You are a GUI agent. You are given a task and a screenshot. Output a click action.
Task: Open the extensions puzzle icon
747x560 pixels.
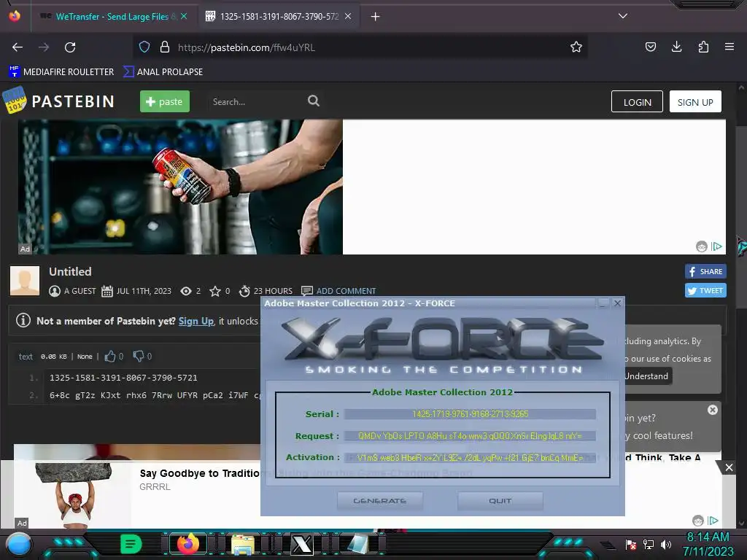tap(703, 47)
